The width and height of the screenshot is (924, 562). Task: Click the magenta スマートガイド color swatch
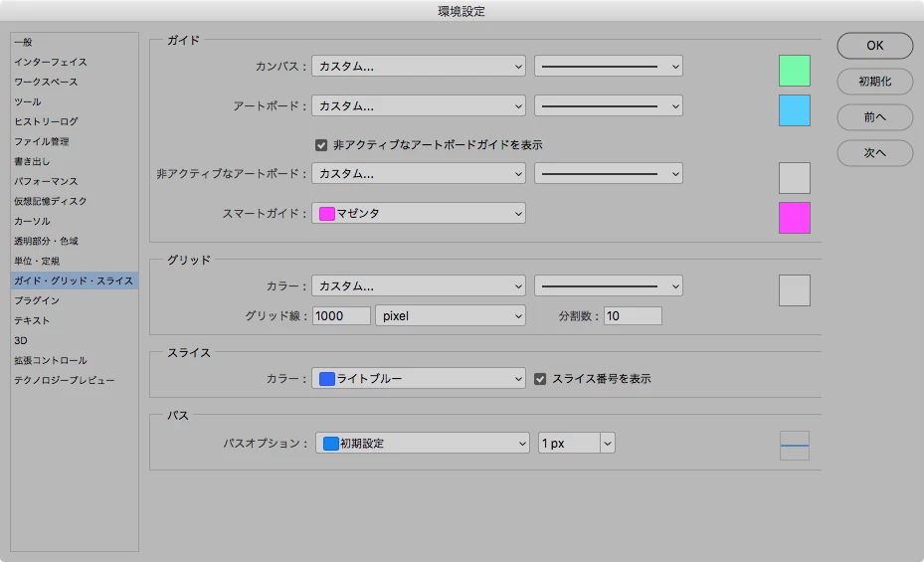[x=795, y=218]
